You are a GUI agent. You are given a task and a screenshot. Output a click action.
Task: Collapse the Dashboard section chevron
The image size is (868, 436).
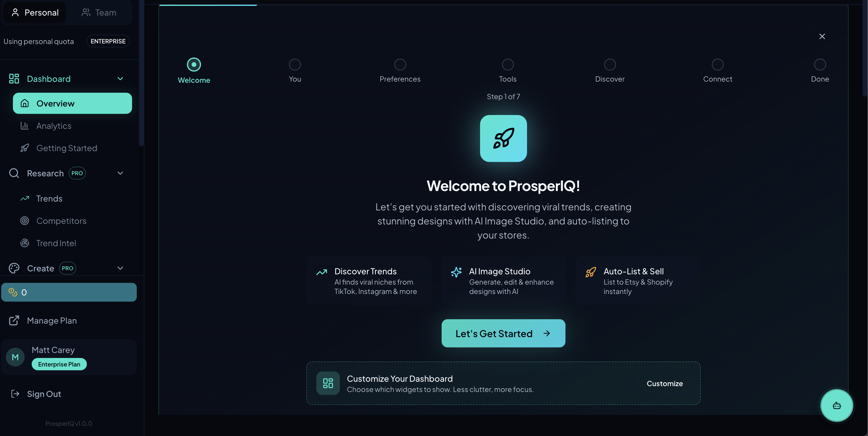[x=120, y=79]
